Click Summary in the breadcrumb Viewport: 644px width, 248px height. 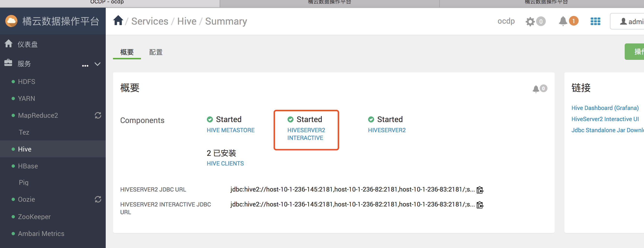point(226,21)
